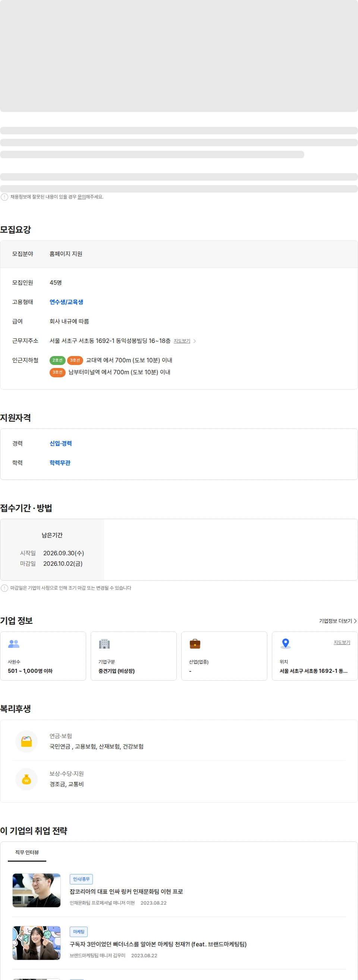The image size is (358, 980).
Task: Click the info icon beside 마감일 notice
Action: [4, 588]
